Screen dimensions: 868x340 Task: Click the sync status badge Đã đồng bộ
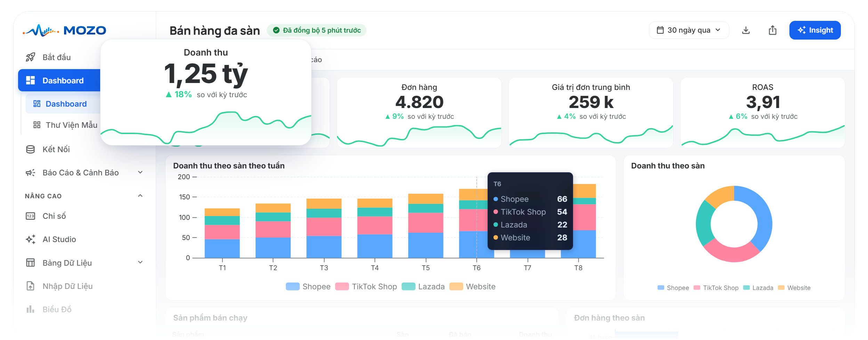pyautogui.click(x=317, y=30)
